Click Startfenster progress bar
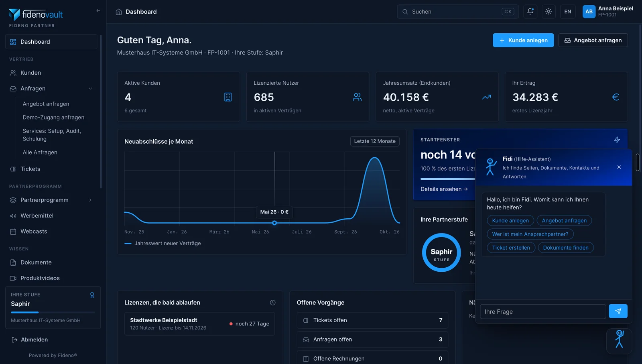The height and width of the screenshot is (364, 642). (x=448, y=179)
